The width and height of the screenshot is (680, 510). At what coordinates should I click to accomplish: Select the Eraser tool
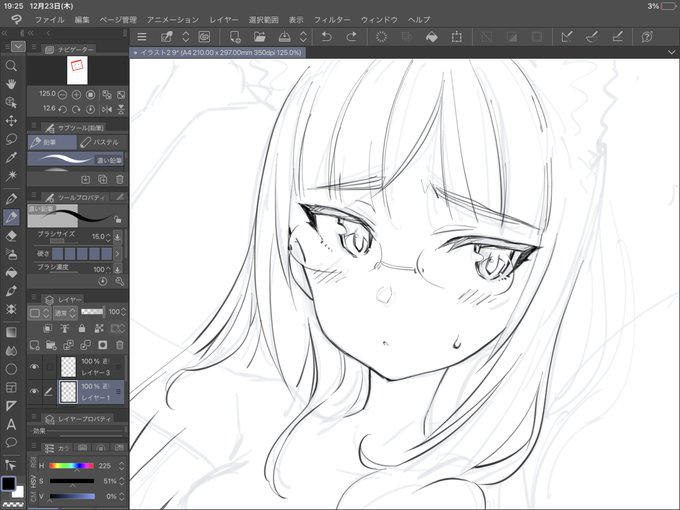coord(11,236)
